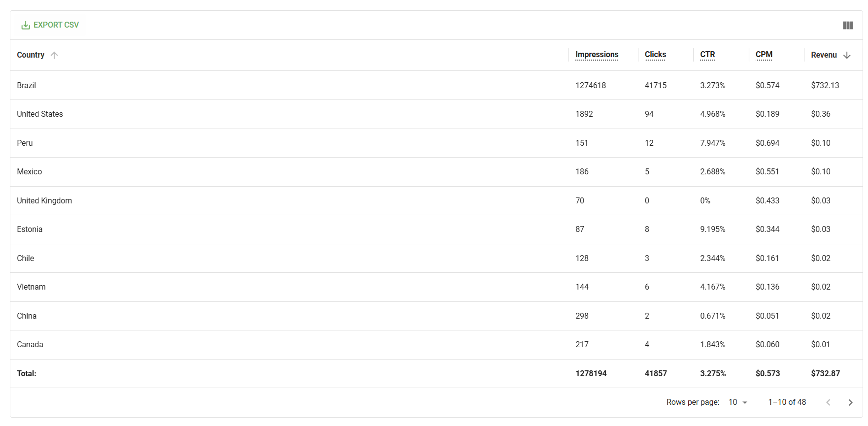This screenshot has width=868, height=426.
Task: Open the column visibility selector icon
Action: pyautogui.click(x=848, y=25)
